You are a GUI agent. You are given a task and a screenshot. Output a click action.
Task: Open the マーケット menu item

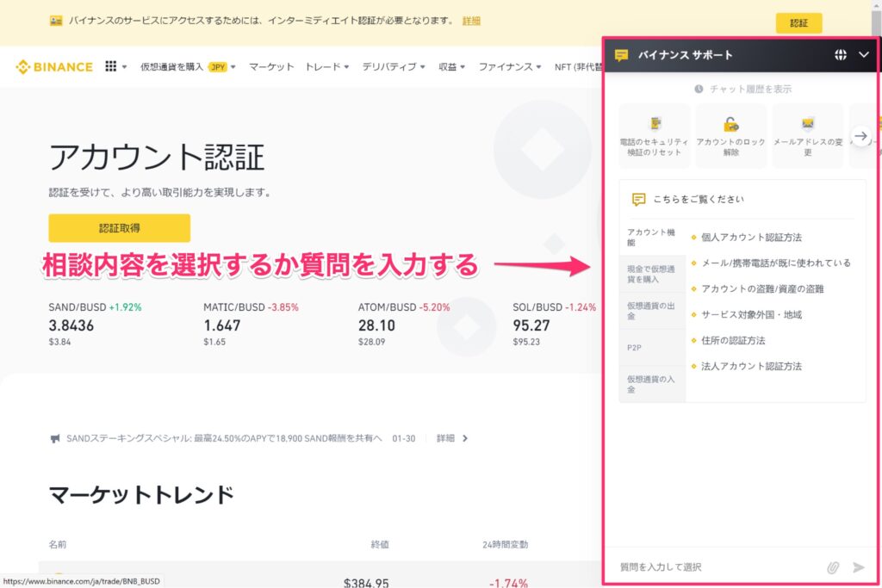tap(271, 67)
